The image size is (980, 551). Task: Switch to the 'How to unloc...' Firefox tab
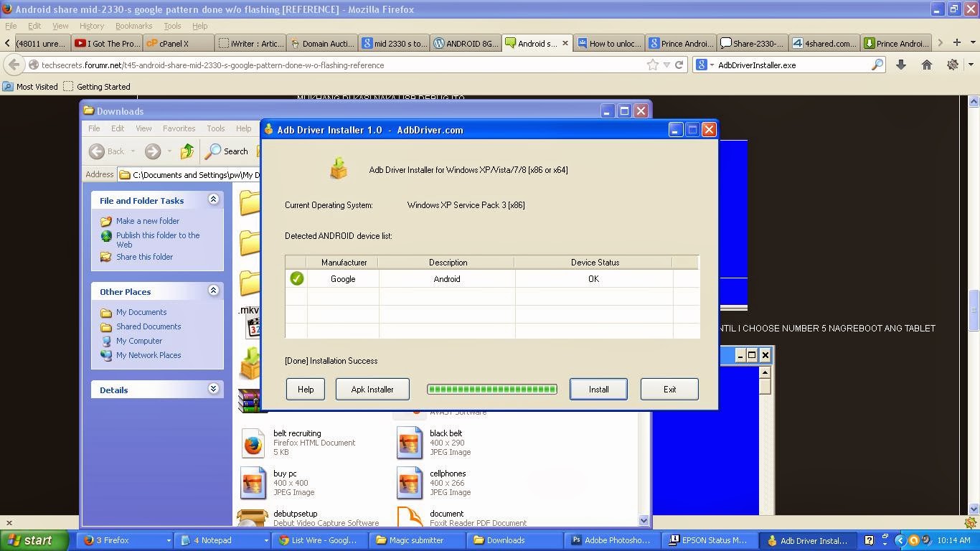click(609, 43)
